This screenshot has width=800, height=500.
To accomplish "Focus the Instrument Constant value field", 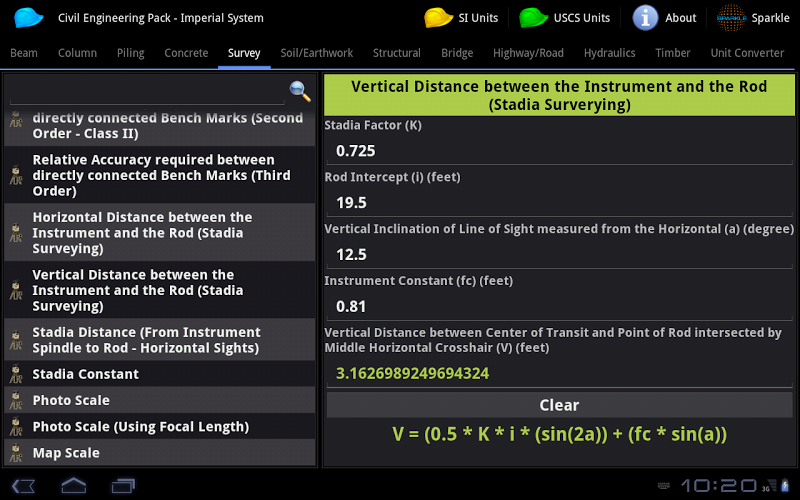I will point(559,306).
